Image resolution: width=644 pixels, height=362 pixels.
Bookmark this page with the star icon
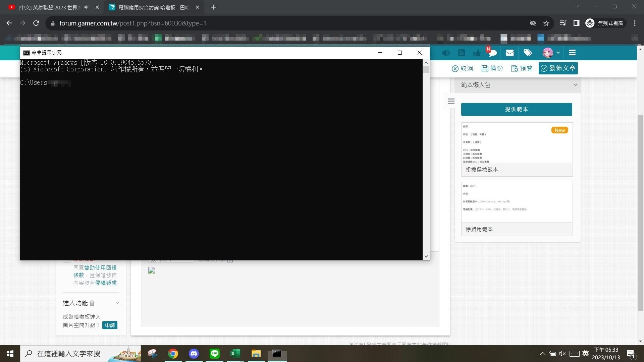coord(546,23)
